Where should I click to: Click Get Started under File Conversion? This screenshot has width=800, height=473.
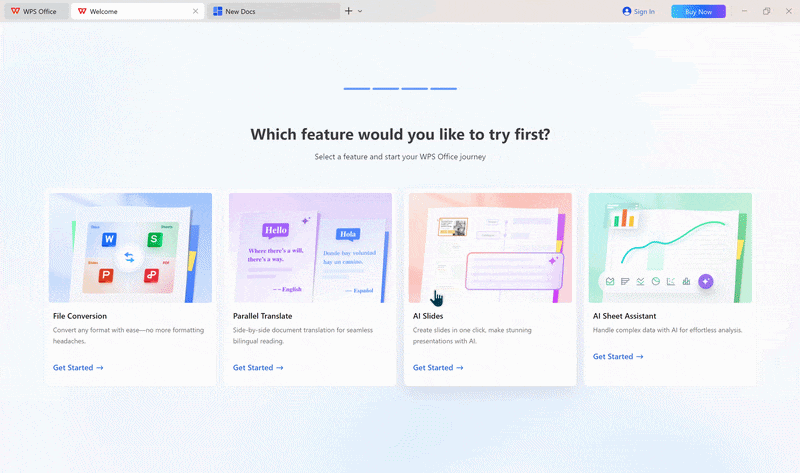(78, 367)
